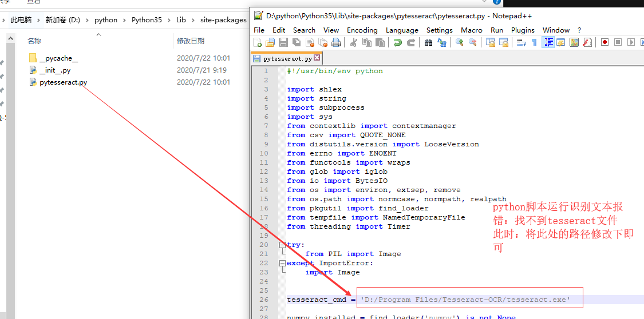This screenshot has width=644, height=319.
Task: Click Synchronize vertical scrolling icon
Action: click(x=491, y=42)
